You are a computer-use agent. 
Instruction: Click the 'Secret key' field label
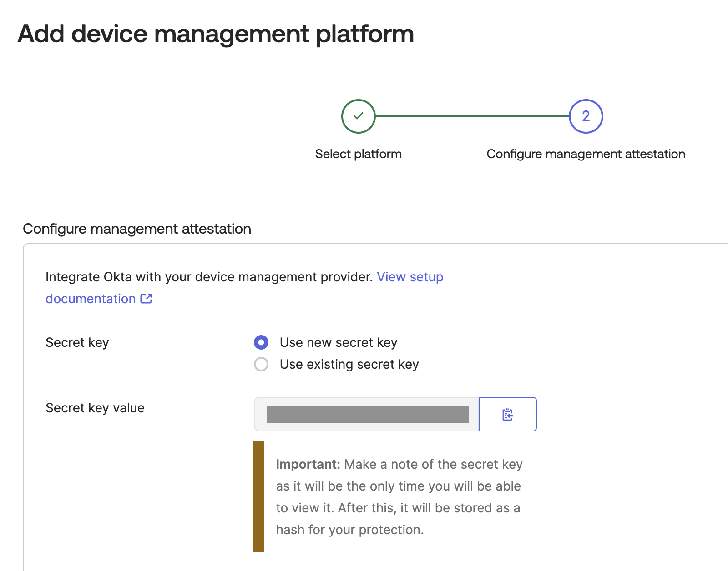click(77, 342)
